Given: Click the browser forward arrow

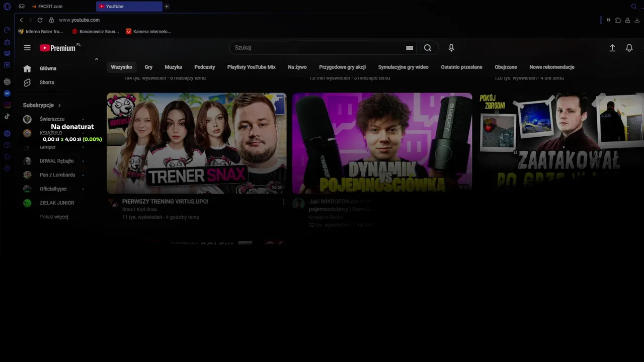Looking at the screenshot, I should 30,20.
